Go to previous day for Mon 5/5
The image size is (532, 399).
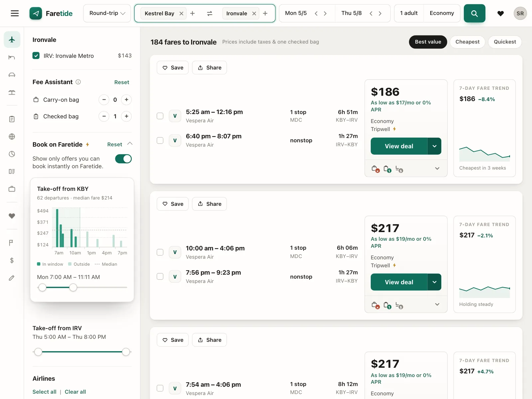(x=316, y=13)
